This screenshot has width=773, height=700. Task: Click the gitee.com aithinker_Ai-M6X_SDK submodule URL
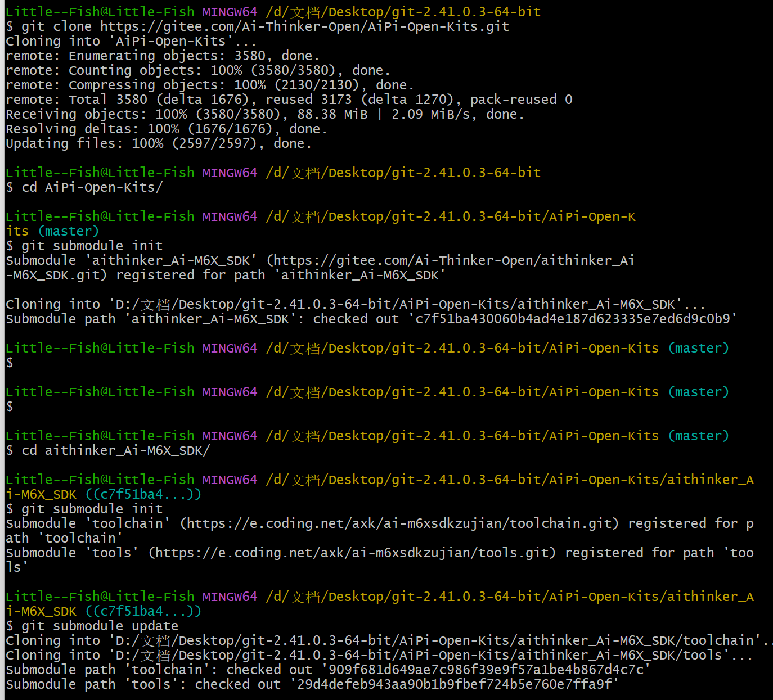455,260
